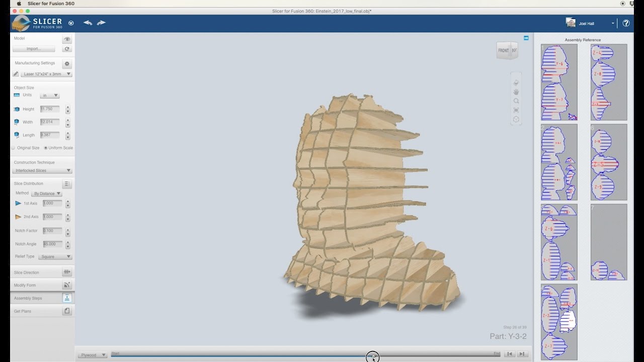Click the undo arrow in header
Image resolution: width=644 pixels, height=362 pixels.
(88, 23)
